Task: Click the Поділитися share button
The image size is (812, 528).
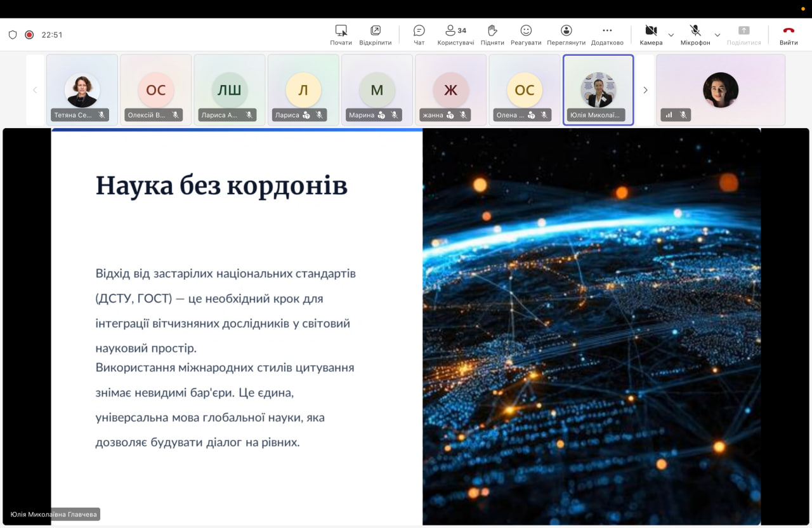Action: point(743,34)
